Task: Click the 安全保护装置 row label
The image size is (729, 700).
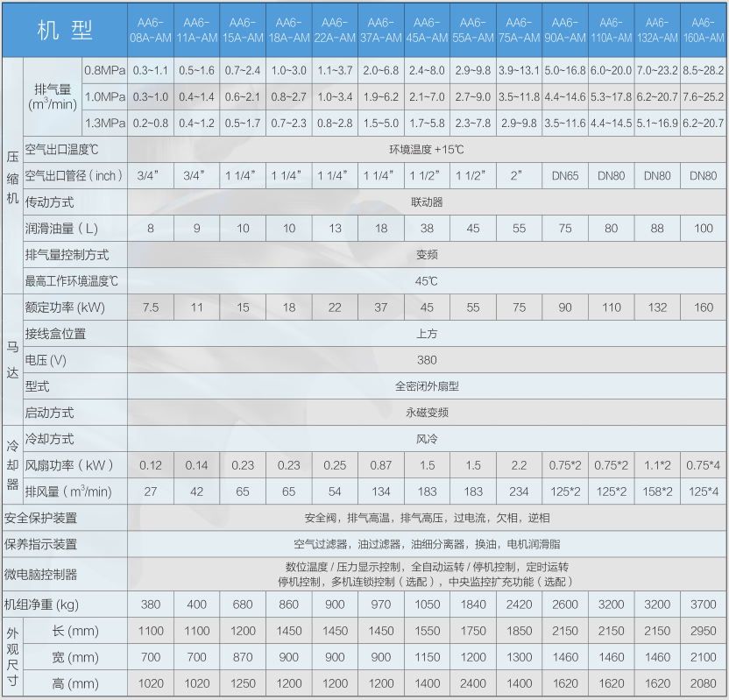Action: pos(41,518)
